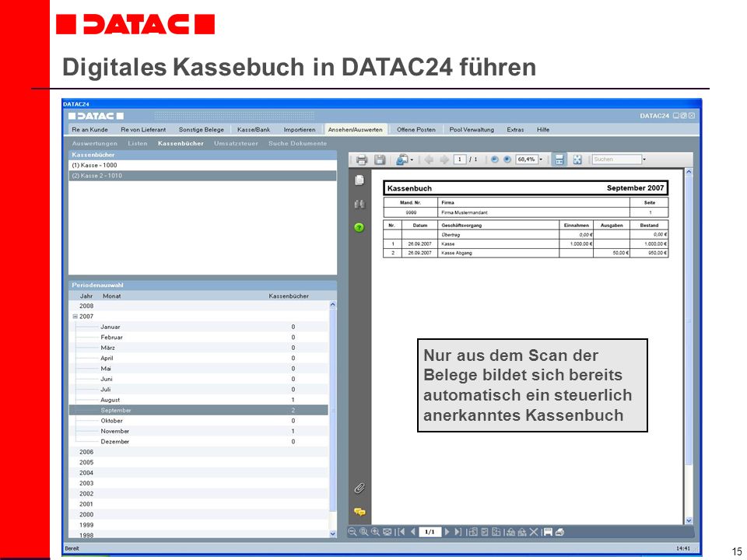The width and height of the screenshot is (747, 560).
Task: Click the zoom out magnifier in bottom toolbar
Action: (352, 532)
